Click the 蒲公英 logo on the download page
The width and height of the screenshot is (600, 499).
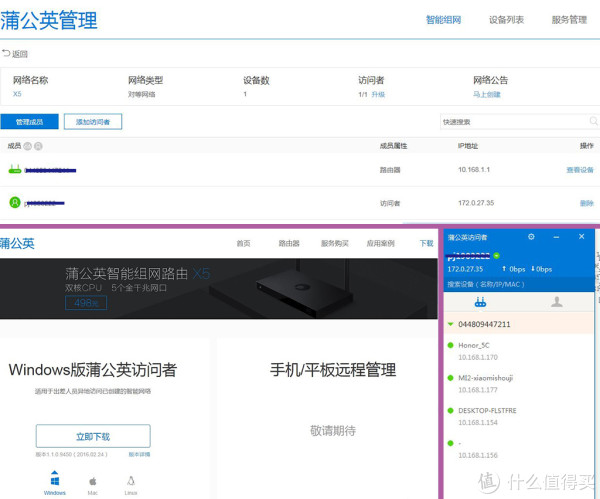coord(17,243)
